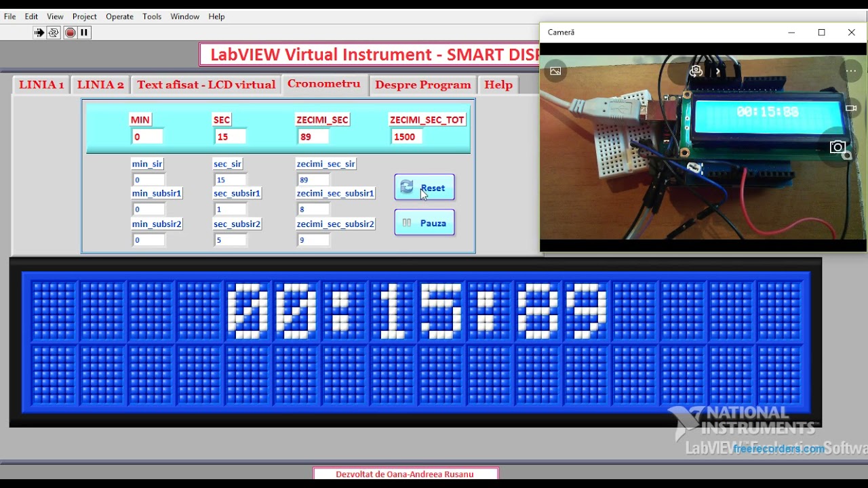
Task: Click the LabVIEW toolbar Pause icon
Action: 84,33
